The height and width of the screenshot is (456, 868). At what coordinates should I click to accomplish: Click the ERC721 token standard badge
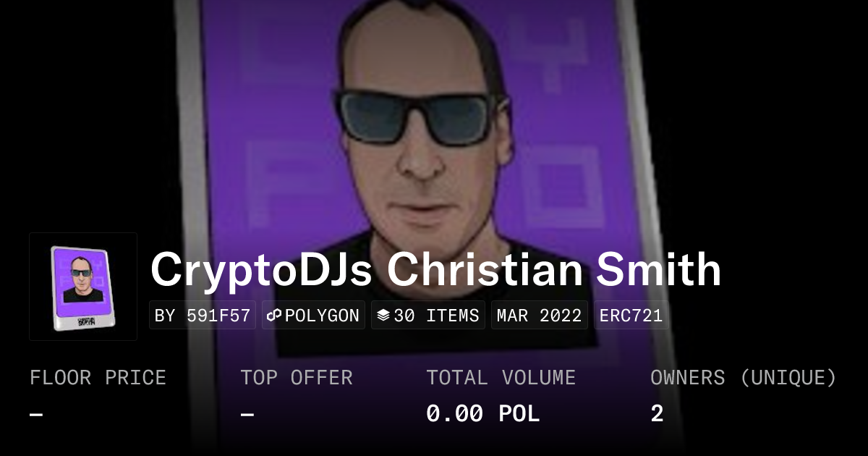631,316
